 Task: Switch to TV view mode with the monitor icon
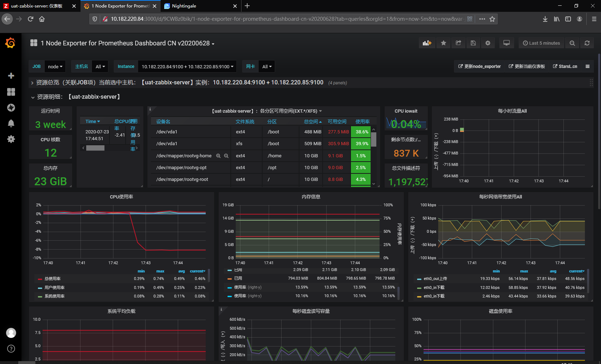(507, 43)
